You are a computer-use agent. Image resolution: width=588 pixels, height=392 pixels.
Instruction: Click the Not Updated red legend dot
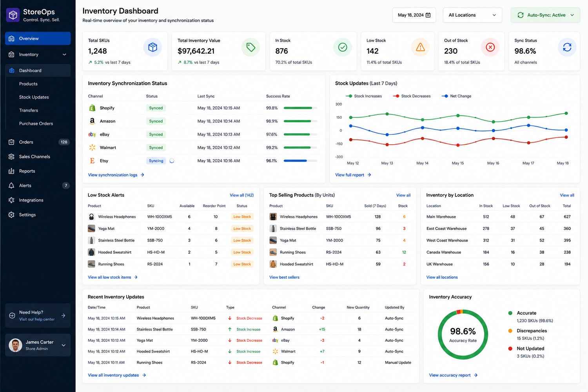click(510, 348)
